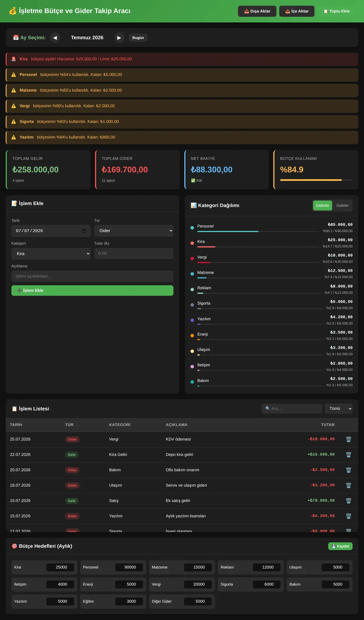Save budget targets with Kaydet
The height and width of the screenshot is (620, 364).
(340, 546)
